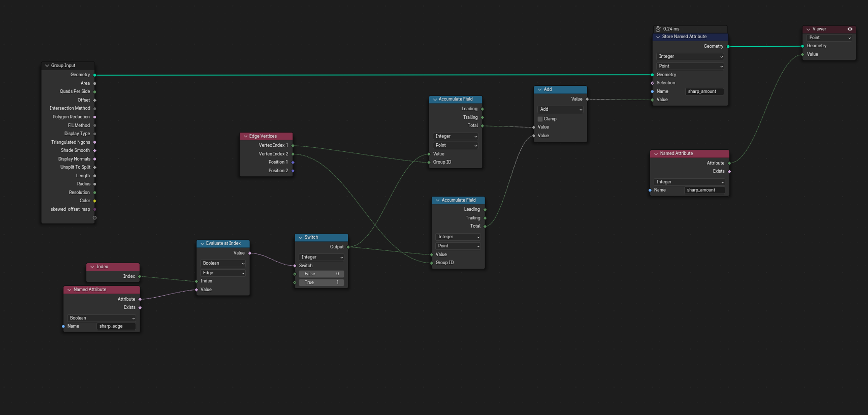Open Evaluate at Index Edge domain dropdown

[223, 273]
